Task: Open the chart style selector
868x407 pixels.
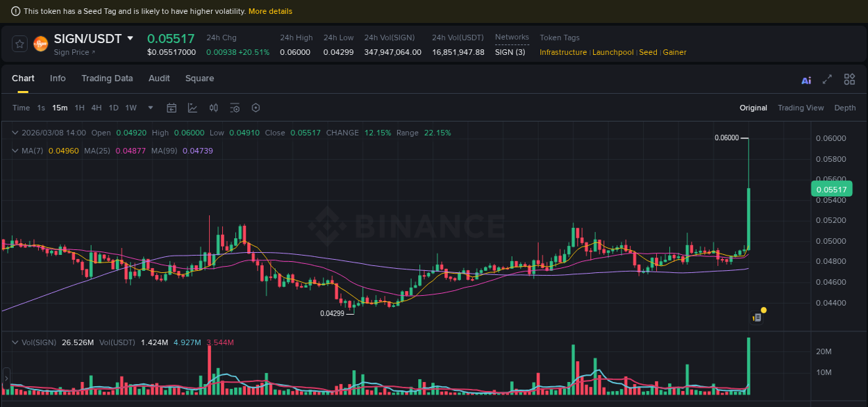Action: tap(191, 108)
